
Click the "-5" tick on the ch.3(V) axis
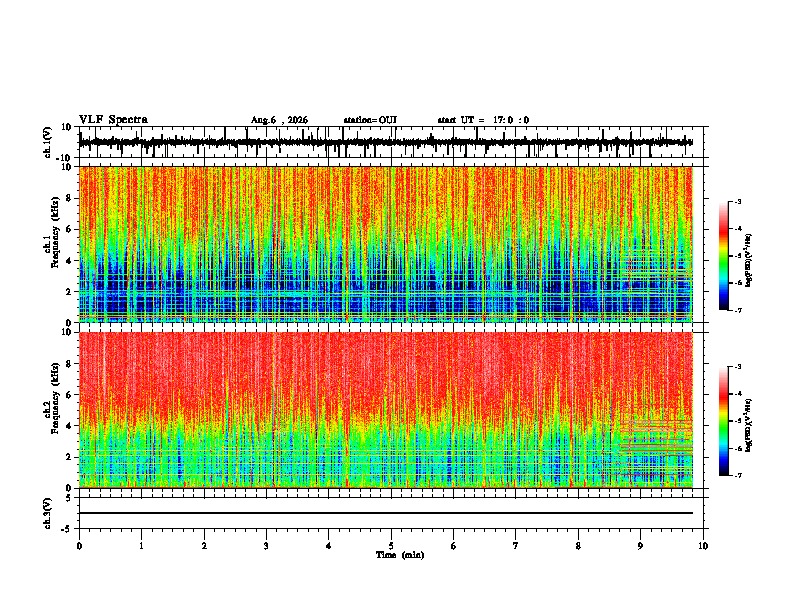(x=67, y=529)
